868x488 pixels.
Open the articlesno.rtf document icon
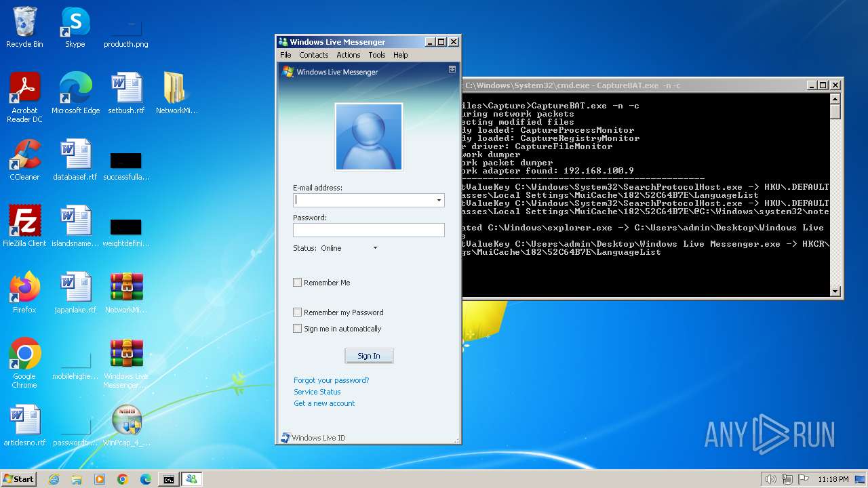pyautogui.click(x=24, y=426)
